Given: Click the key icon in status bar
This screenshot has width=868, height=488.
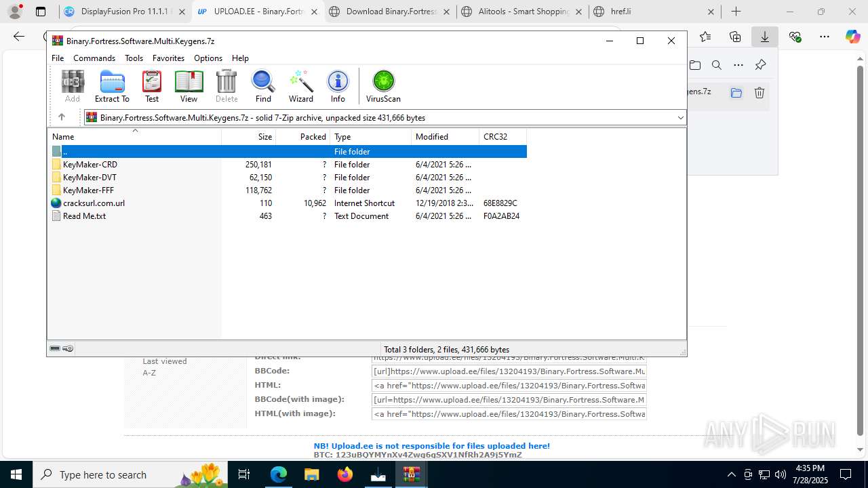Looking at the screenshot, I should click(68, 349).
